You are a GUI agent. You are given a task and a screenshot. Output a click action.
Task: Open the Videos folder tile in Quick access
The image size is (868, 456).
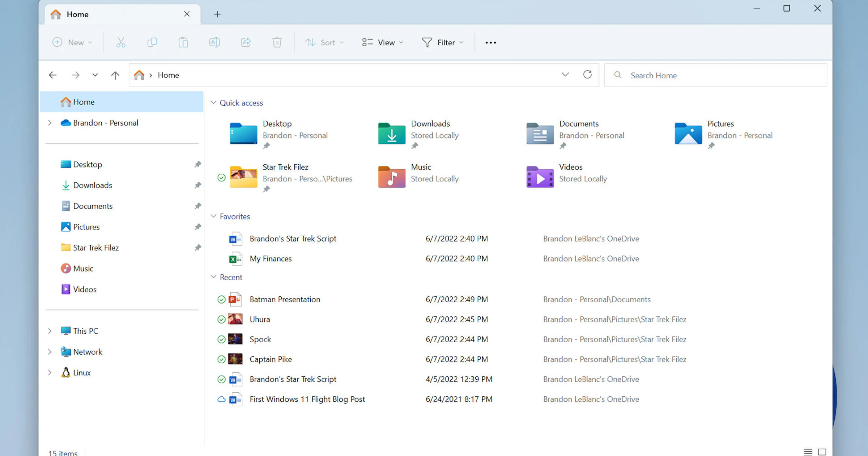click(567, 177)
